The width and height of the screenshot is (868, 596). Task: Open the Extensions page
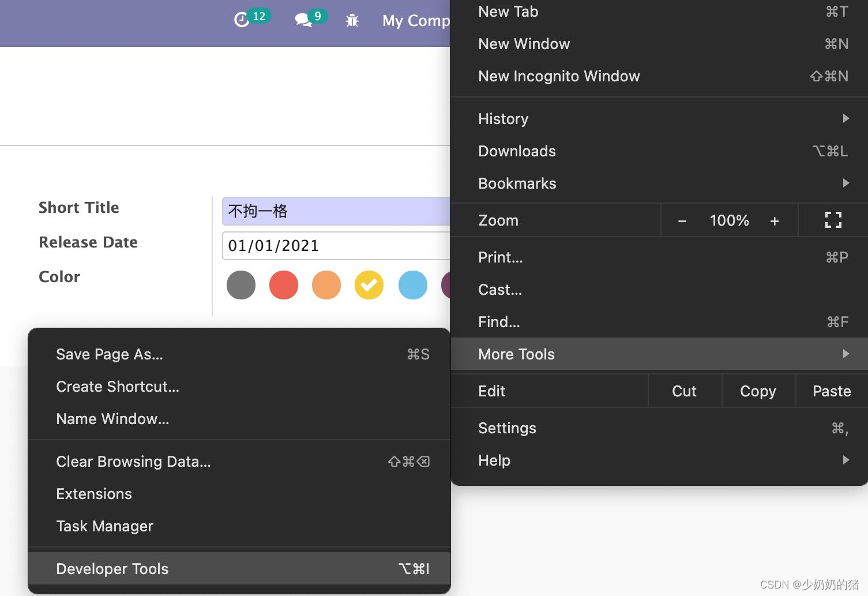click(94, 493)
